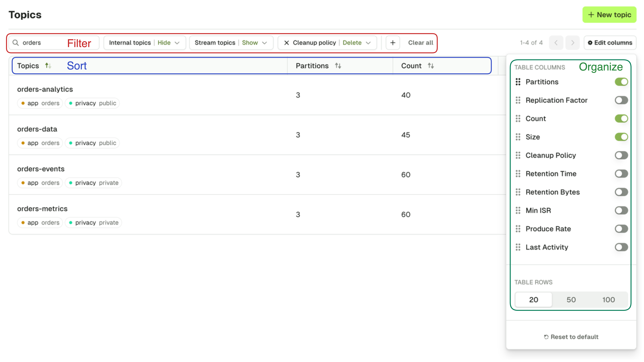
Task: Sort by Partitions column arrows
Action: coord(338,66)
